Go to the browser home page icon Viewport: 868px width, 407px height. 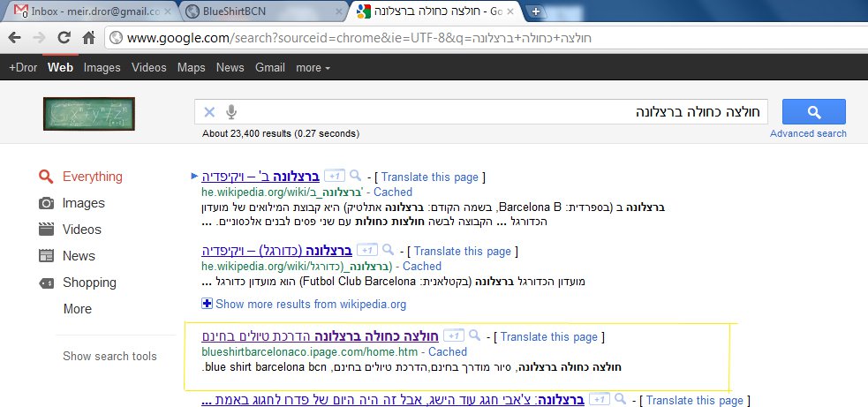pyautogui.click(x=88, y=38)
